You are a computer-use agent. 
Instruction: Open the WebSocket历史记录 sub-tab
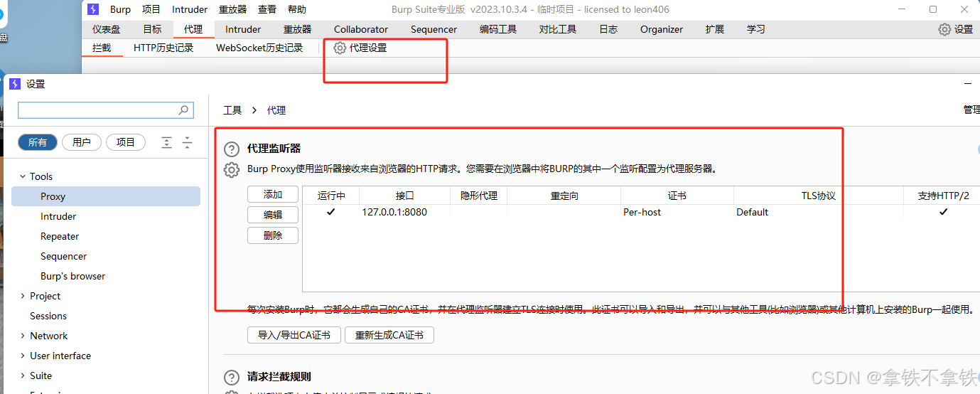coord(259,48)
